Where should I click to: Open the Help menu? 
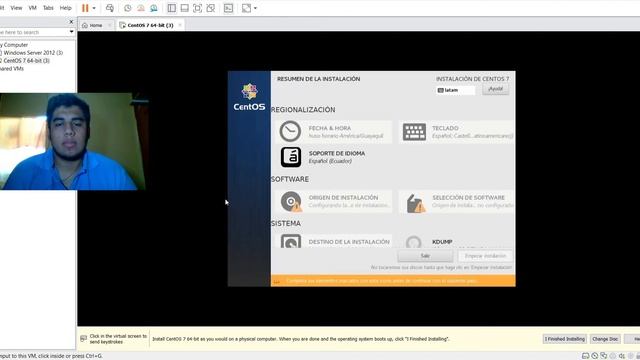[x=65, y=8]
